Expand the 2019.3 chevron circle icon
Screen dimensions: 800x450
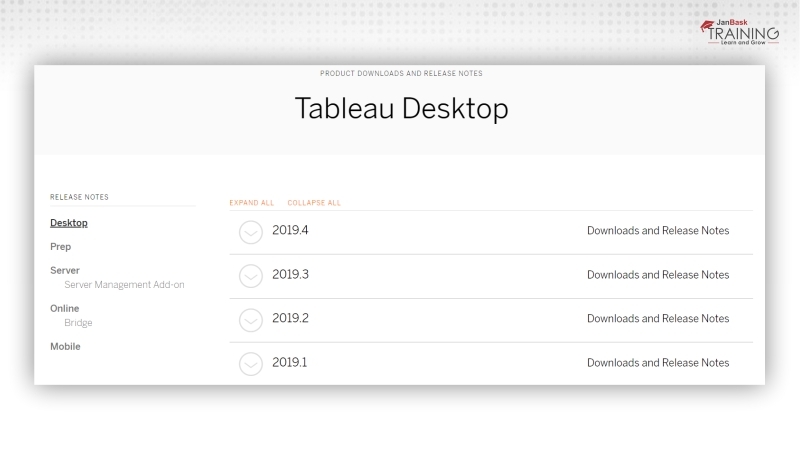point(251,276)
